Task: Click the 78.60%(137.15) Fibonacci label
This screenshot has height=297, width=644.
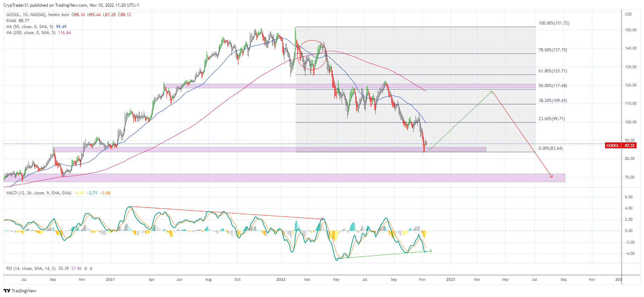Action: (x=553, y=50)
